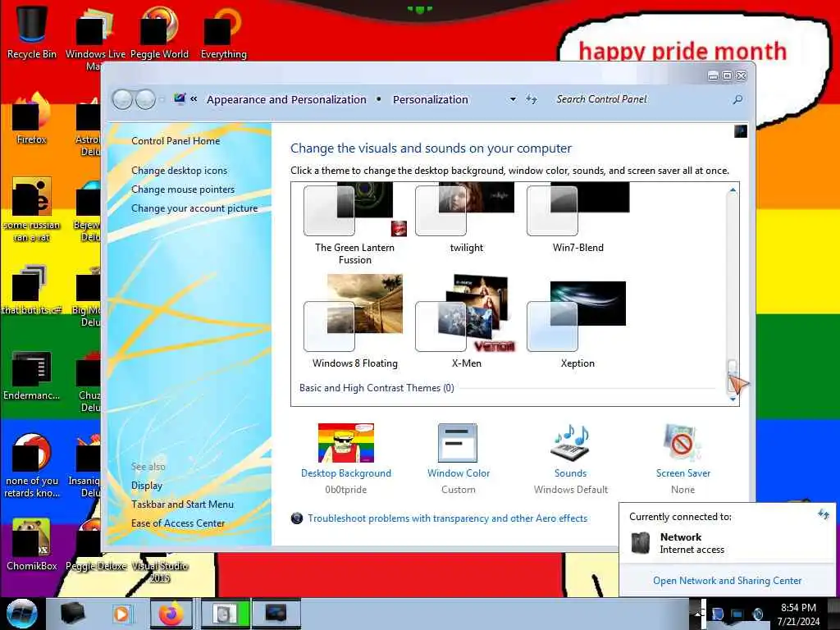Open the Display link under See also

pos(147,486)
